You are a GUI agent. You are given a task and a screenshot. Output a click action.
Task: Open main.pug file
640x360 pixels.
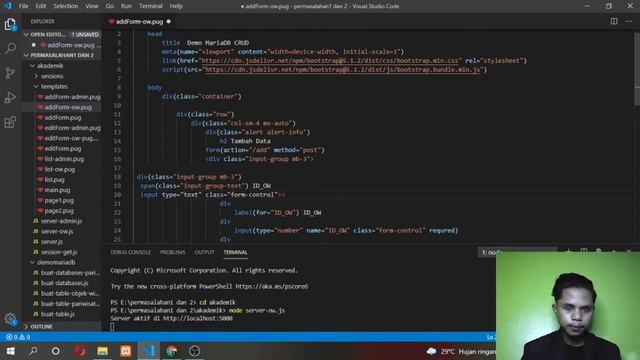[x=57, y=190]
